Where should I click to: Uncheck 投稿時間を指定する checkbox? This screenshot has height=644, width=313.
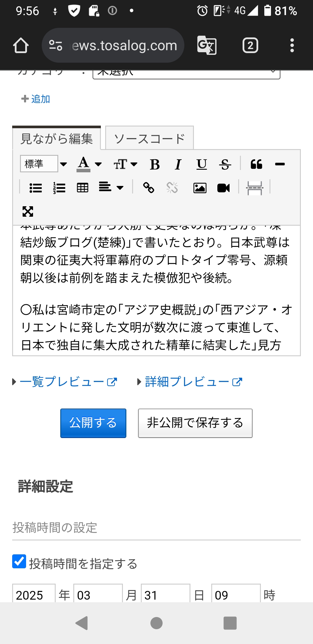click(19, 561)
